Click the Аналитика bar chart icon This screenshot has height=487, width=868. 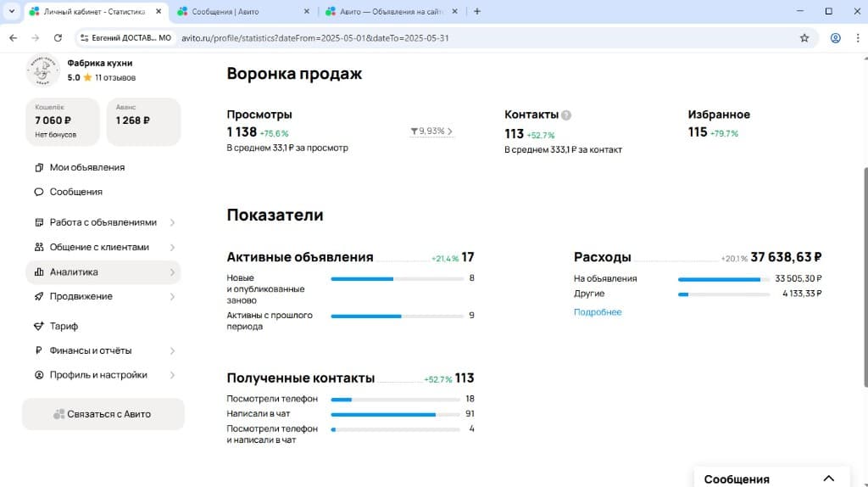pyautogui.click(x=39, y=272)
